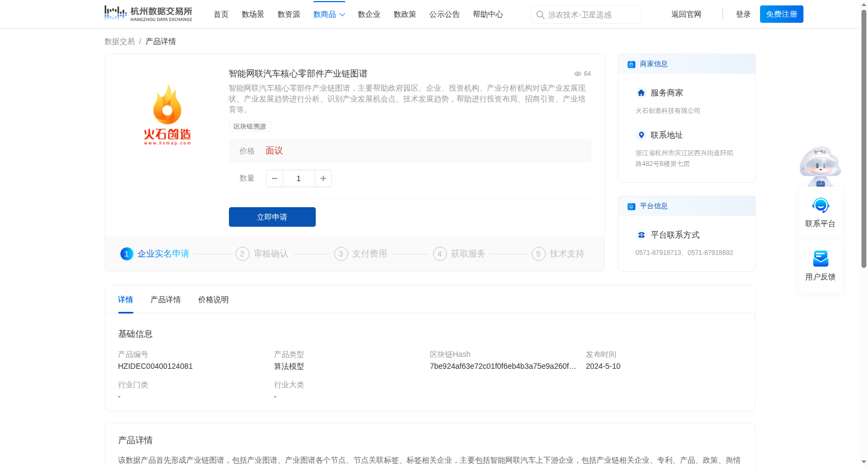Click the telephone icon beside 平台联系方式
The height and width of the screenshot is (467, 868).
tap(641, 235)
